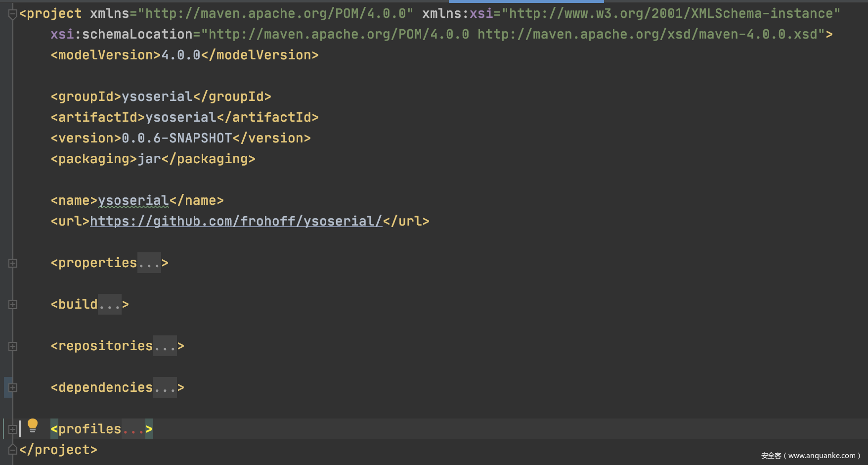Expand the folded properties block
The height and width of the screenshot is (465, 868).
point(13,263)
